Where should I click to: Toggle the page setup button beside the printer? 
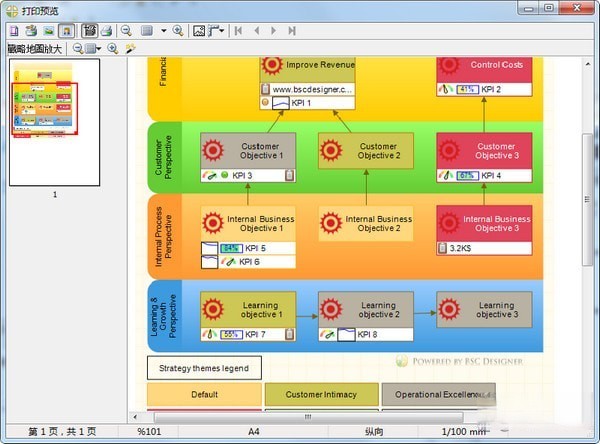[89, 30]
